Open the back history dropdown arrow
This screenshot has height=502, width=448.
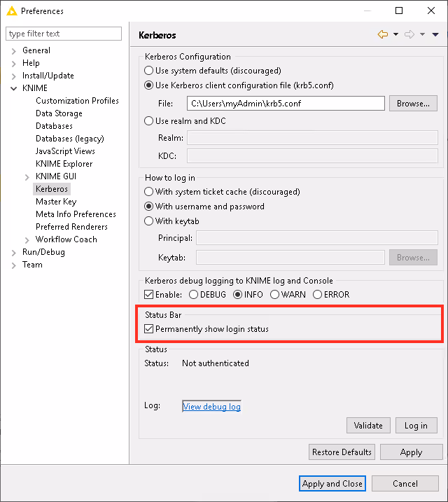click(x=395, y=34)
